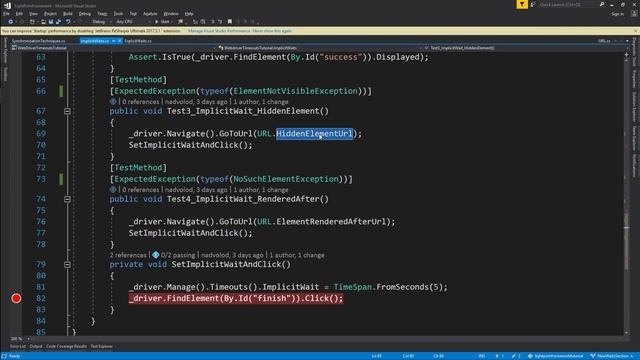Close the ImplicitWaits.cs tab
This screenshot has width=640, height=360.
click(x=119, y=41)
